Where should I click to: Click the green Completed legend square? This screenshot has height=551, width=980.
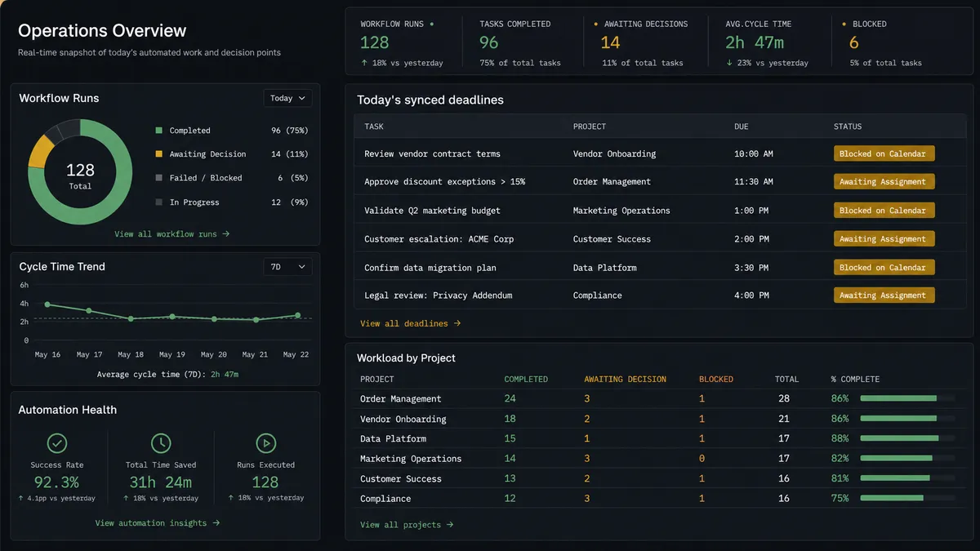point(158,131)
